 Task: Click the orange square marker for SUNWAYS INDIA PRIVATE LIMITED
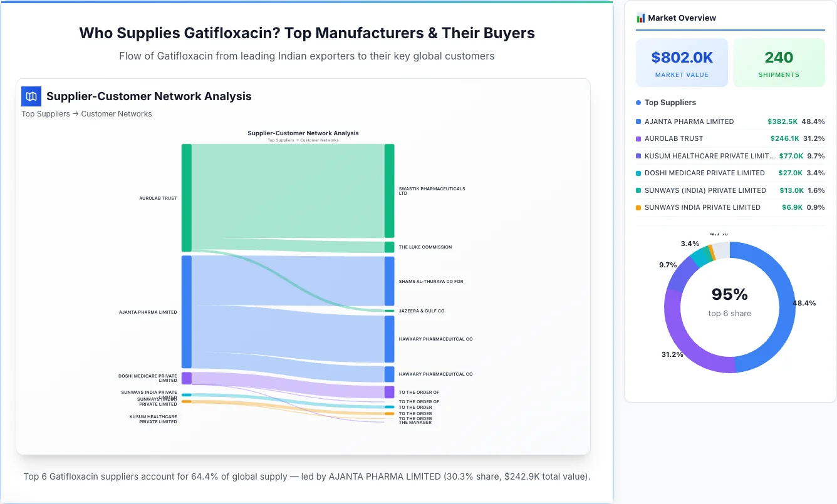(638, 207)
